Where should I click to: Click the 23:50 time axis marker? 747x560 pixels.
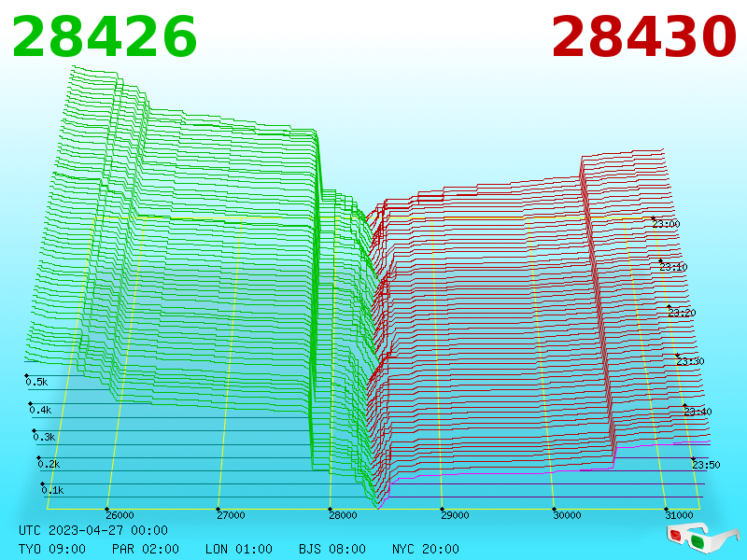tap(706, 465)
